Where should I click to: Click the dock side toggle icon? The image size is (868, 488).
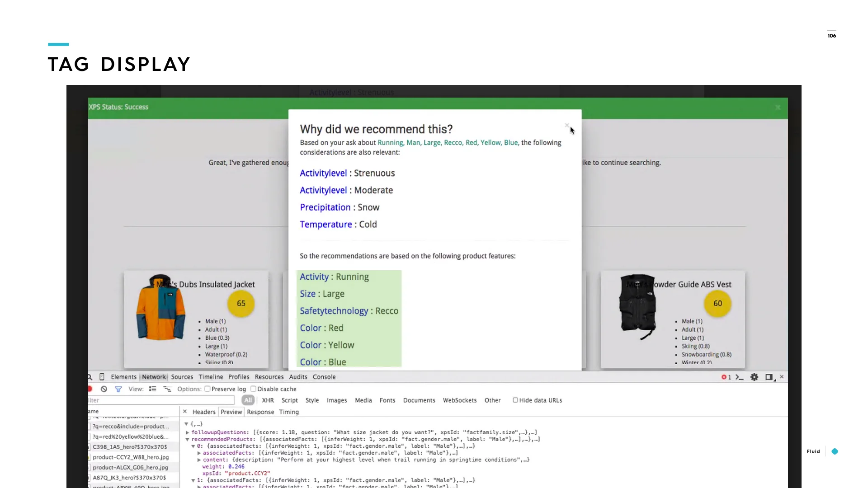[769, 377]
